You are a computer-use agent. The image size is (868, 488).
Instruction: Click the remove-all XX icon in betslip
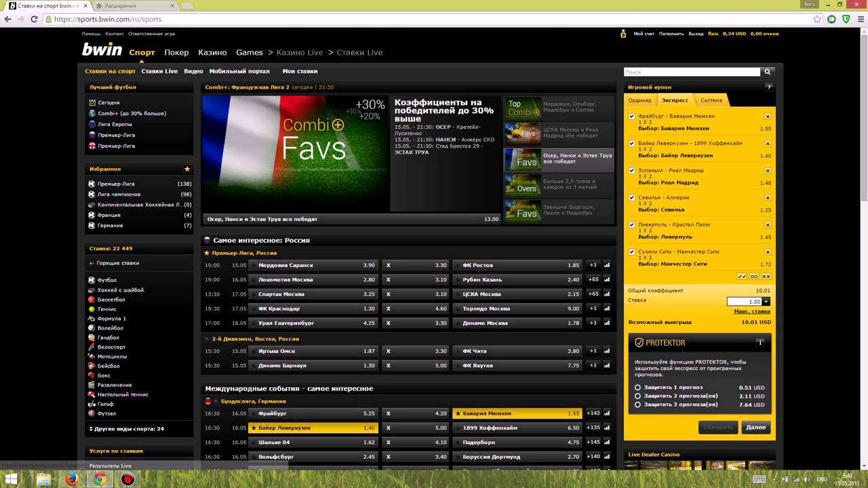pyautogui.click(x=766, y=277)
